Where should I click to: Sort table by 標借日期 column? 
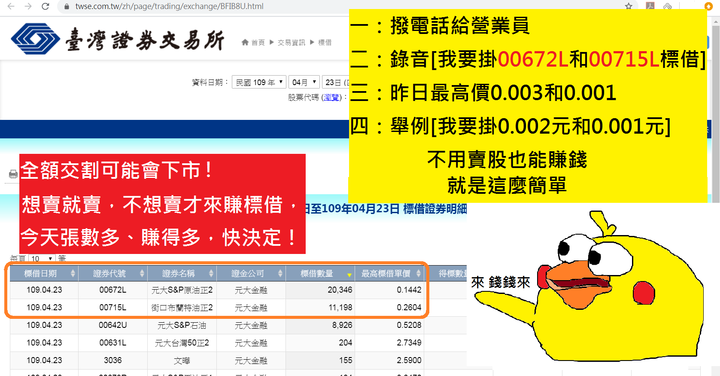click(44, 274)
